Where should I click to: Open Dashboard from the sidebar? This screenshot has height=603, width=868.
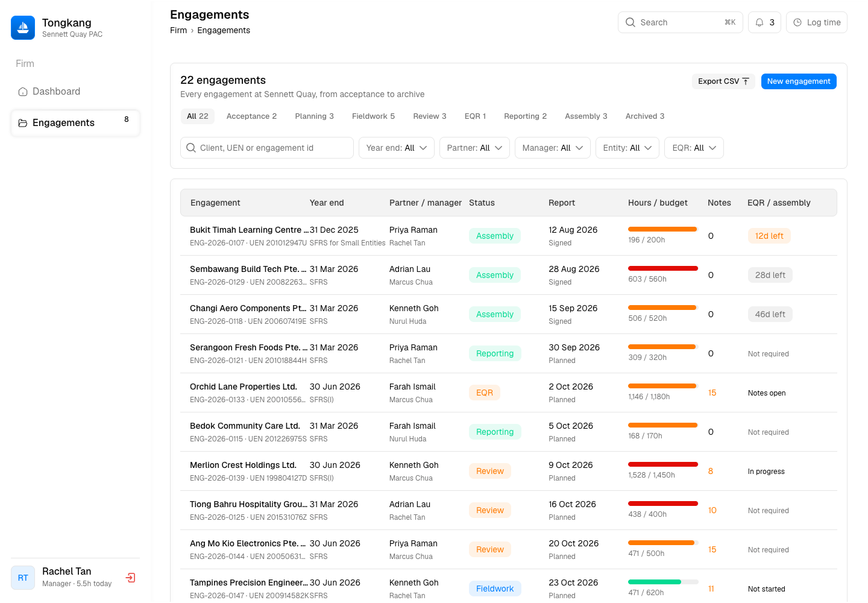coord(75,92)
